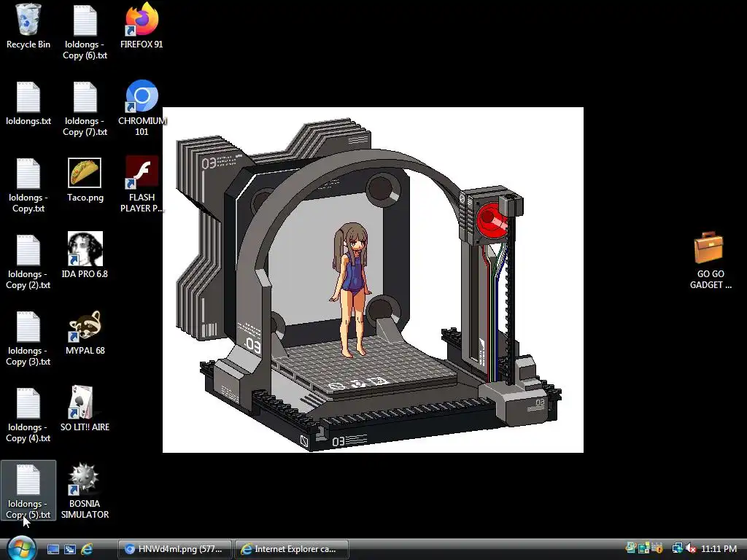Click the leftmost notification tray icon
Image resolution: width=747 pixels, height=560 pixels.
[631, 548]
